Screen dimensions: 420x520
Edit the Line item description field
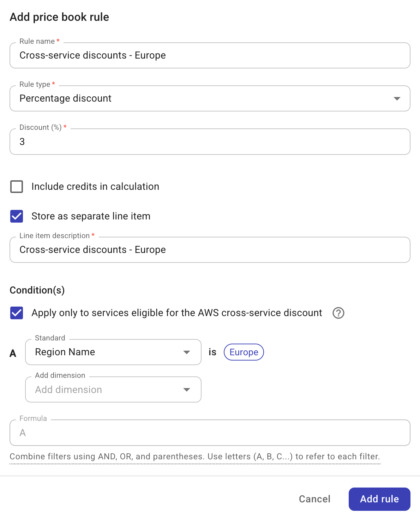coord(210,250)
